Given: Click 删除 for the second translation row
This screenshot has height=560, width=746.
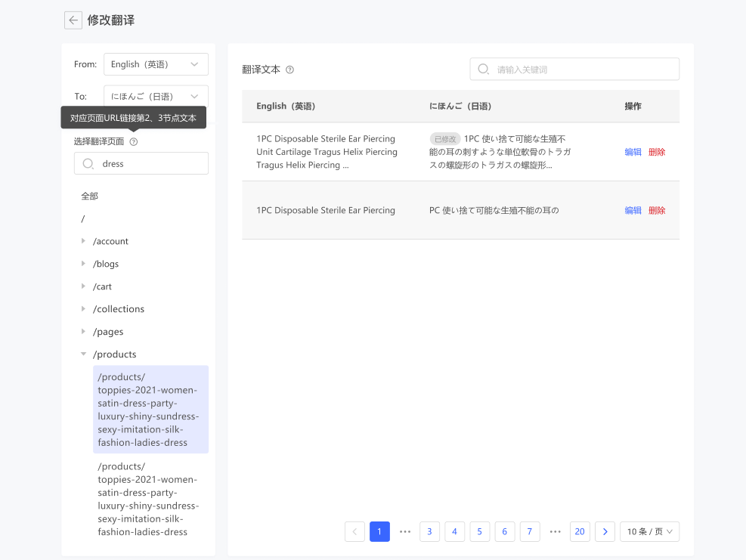Looking at the screenshot, I should point(657,210).
